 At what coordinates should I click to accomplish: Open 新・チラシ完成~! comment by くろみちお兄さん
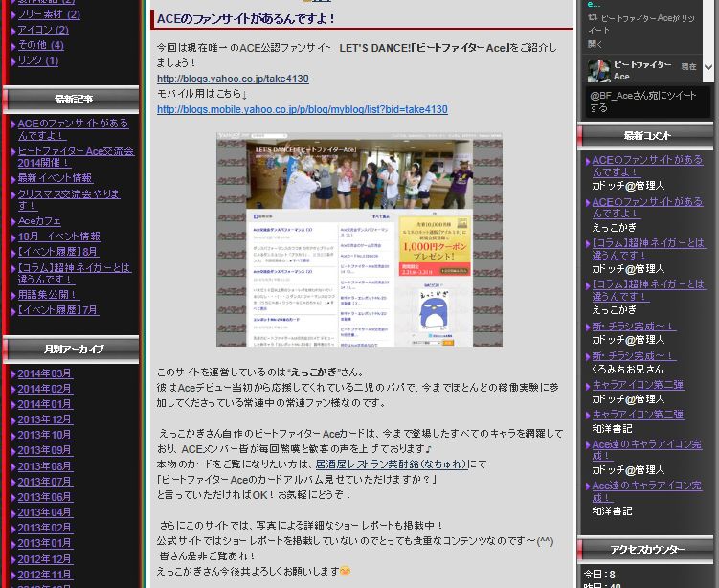click(634, 356)
